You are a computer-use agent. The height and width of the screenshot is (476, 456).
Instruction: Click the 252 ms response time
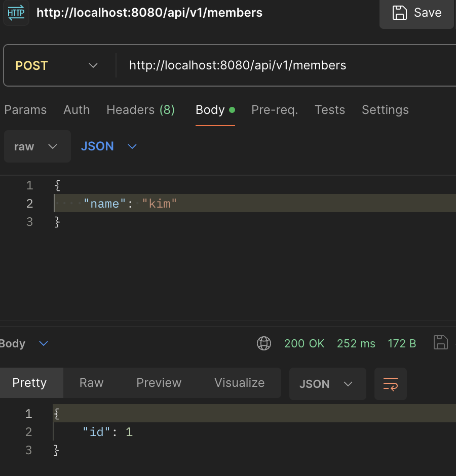coord(356,344)
